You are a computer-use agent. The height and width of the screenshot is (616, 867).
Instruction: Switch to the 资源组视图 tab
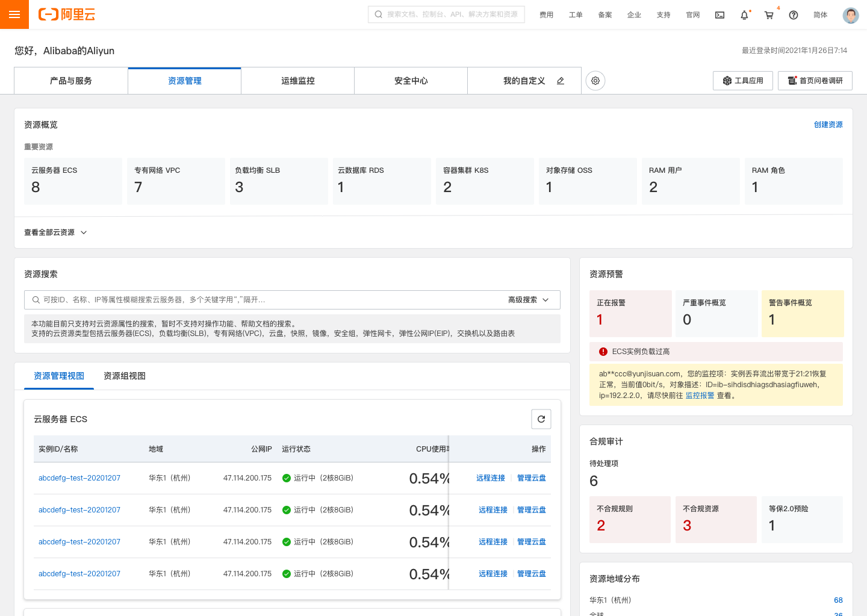[x=125, y=376]
